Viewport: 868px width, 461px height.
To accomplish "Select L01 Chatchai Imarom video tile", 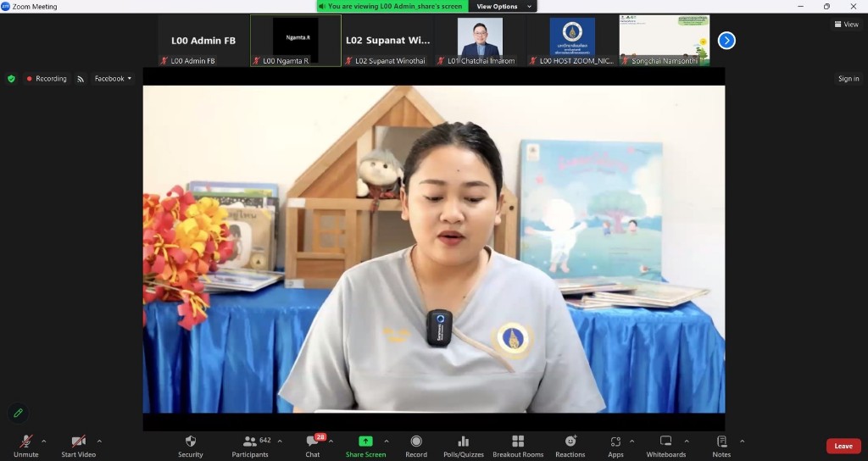I will pos(480,41).
